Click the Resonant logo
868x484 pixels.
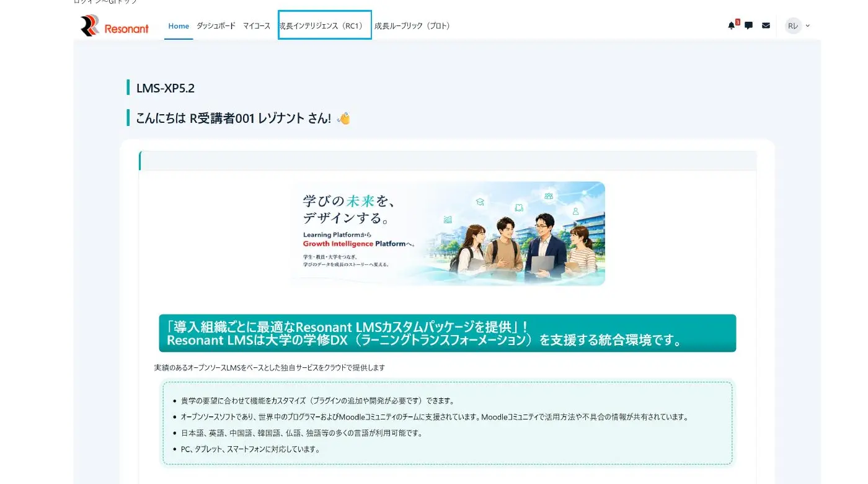tap(115, 26)
